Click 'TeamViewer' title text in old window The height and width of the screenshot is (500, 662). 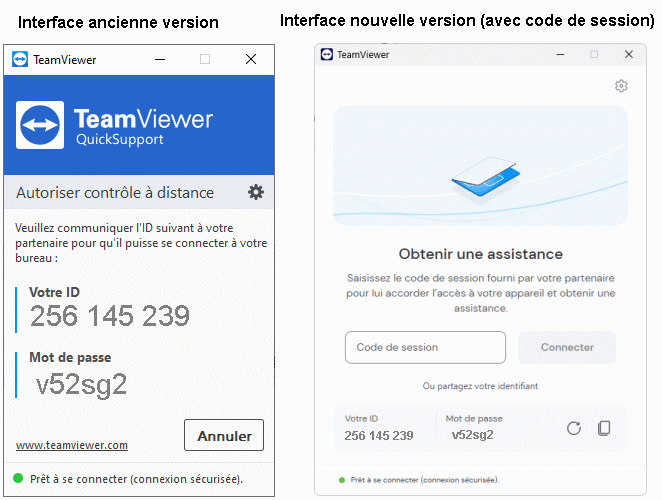pos(65,60)
